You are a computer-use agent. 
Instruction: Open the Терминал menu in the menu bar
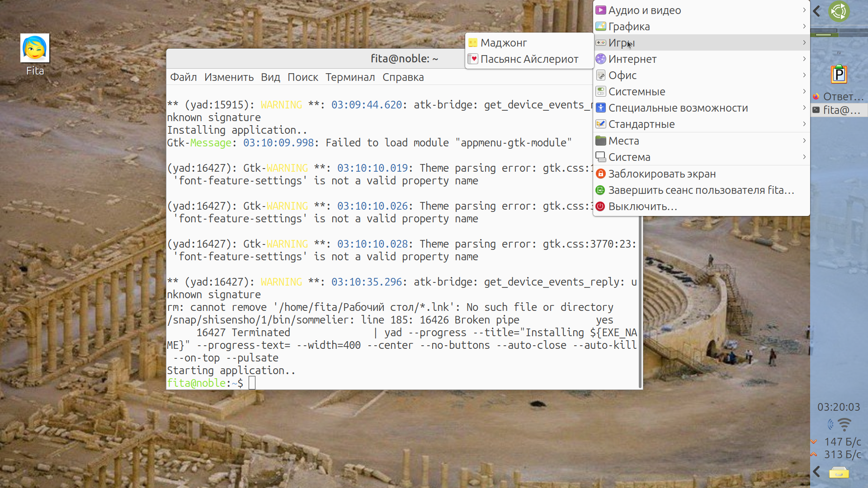[350, 77]
